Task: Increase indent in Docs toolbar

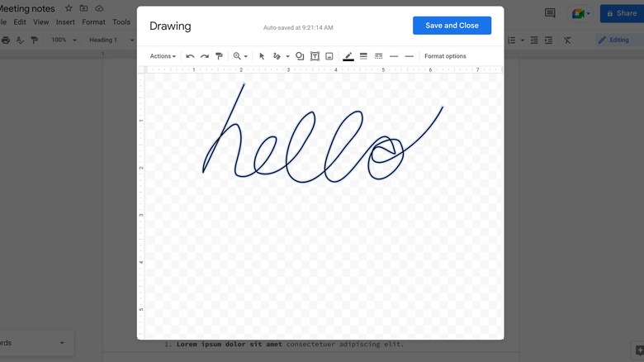Action: 548,40
